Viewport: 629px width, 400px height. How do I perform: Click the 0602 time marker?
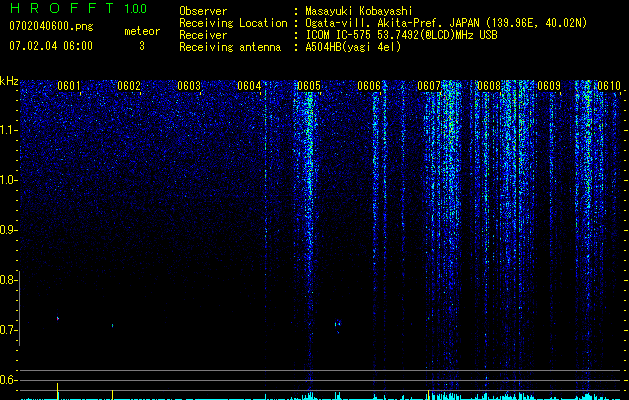pyautogui.click(x=129, y=86)
